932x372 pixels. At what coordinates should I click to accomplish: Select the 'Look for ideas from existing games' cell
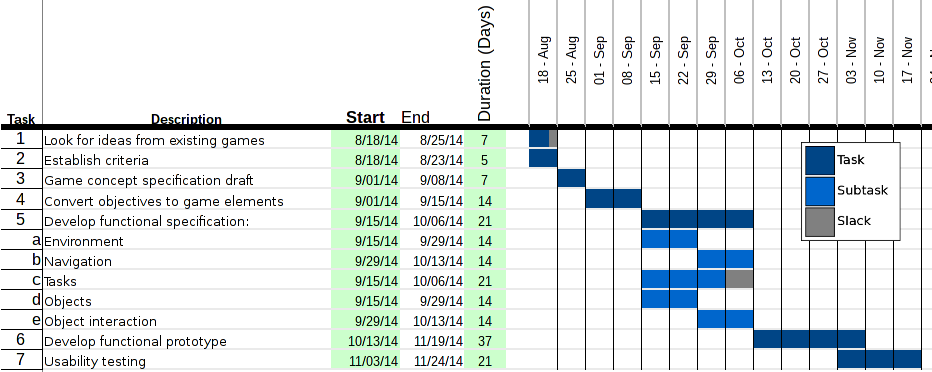187,140
